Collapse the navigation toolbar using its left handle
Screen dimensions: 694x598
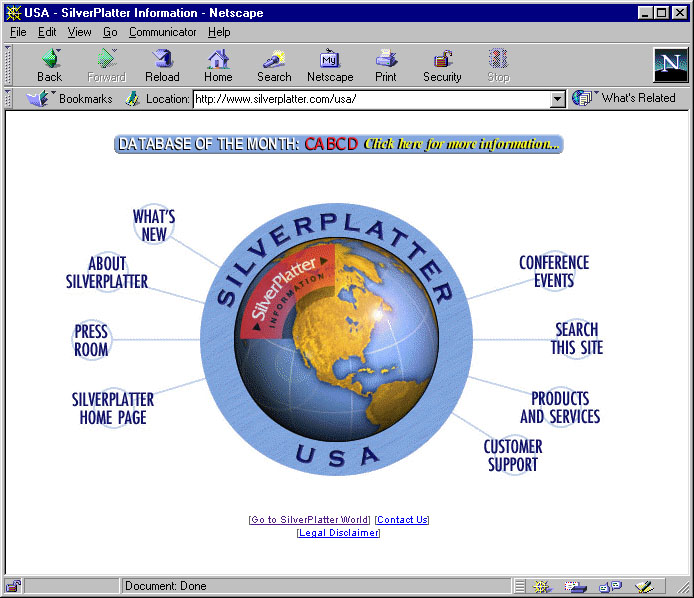click(9, 65)
